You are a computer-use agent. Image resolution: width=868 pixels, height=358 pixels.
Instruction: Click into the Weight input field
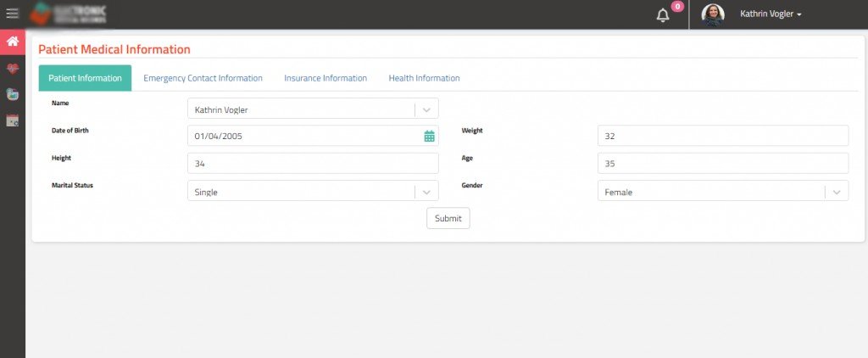(x=722, y=136)
